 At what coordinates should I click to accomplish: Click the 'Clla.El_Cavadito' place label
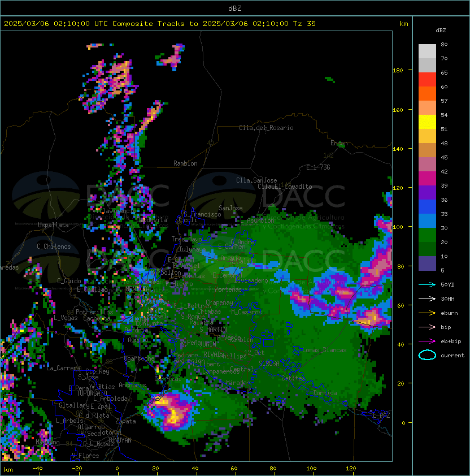pyautogui.click(x=285, y=187)
